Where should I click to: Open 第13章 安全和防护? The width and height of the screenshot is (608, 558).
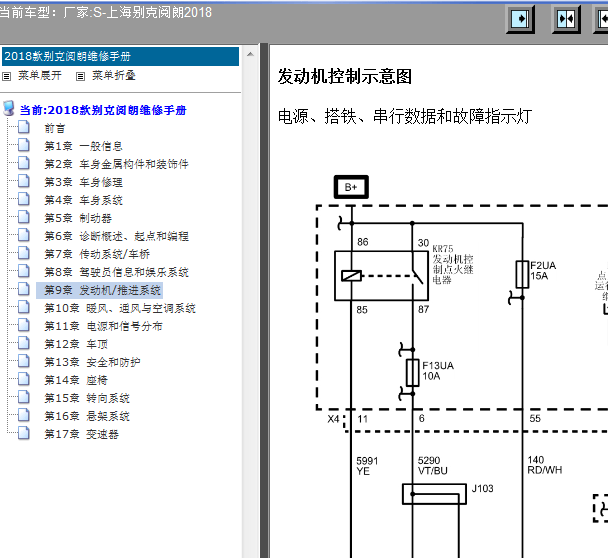[x=92, y=362]
